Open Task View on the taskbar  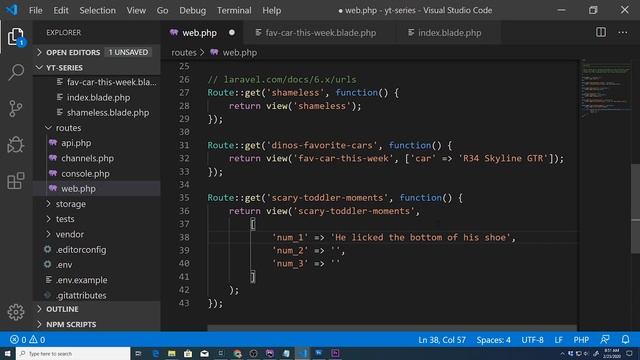[x=138, y=353]
